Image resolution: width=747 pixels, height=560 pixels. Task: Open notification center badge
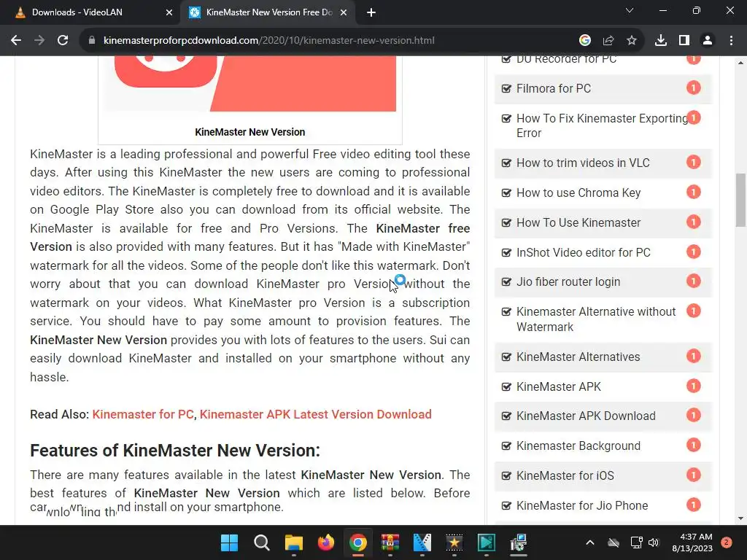[727, 542]
